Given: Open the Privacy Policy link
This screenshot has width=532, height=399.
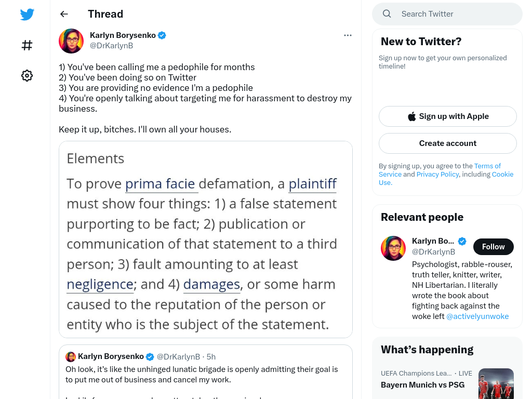Looking at the screenshot, I should tap(437, 175).
